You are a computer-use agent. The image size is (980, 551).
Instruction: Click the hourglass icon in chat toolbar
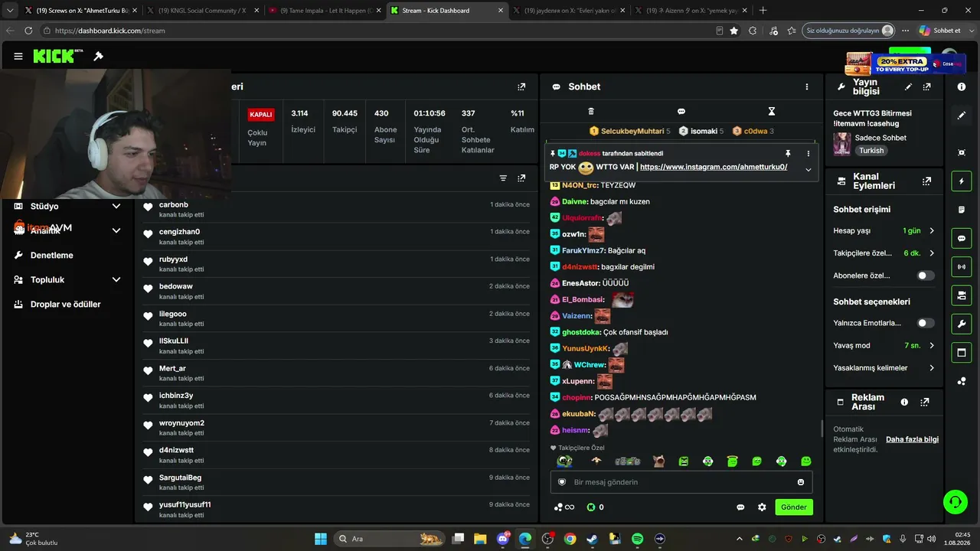[772, 111]
